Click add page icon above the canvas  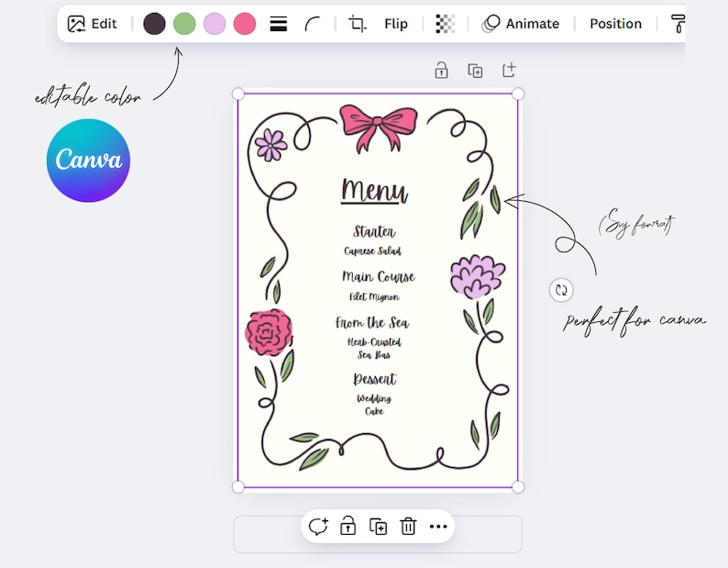point(509,70)
